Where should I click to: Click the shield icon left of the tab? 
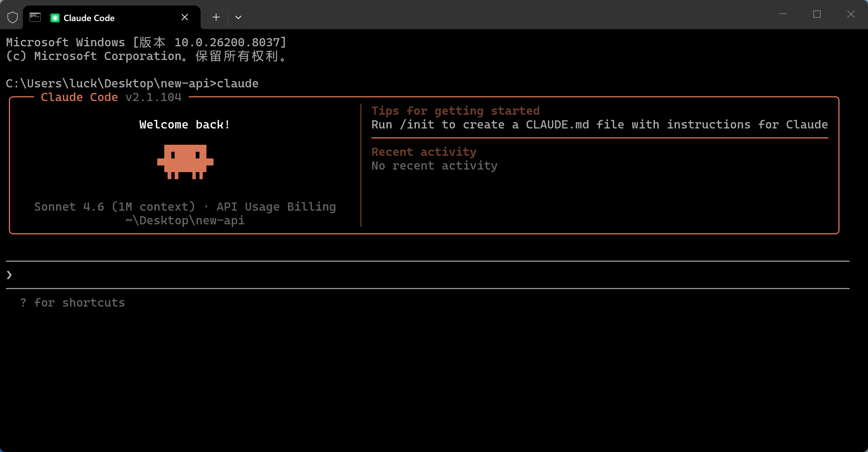tap(13, 17)
